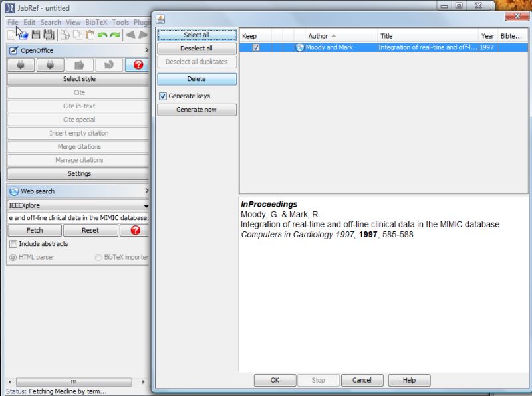Click the JabRef logo in the title bar

[x=10, y=8]
